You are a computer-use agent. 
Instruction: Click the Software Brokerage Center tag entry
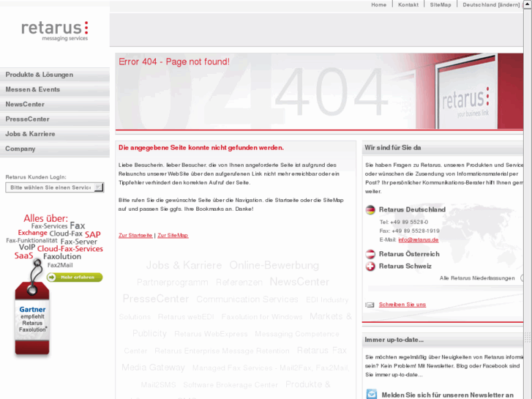pos(231,385)
